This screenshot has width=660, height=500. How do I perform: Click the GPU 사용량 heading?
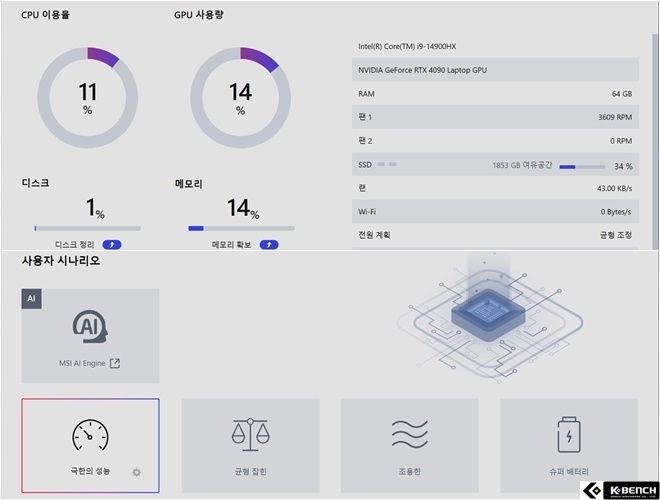(x=199, y=15)
